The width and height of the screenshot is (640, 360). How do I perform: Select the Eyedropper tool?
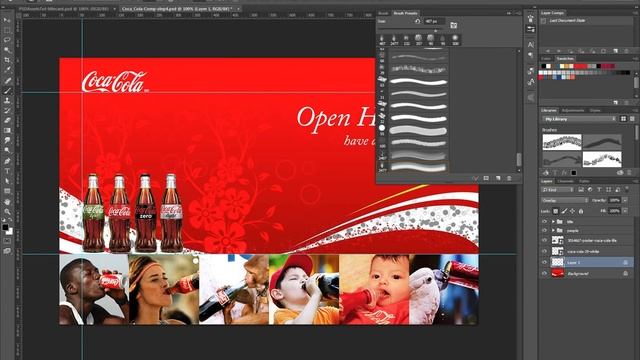pyautogui.click(x=7, y=70)
